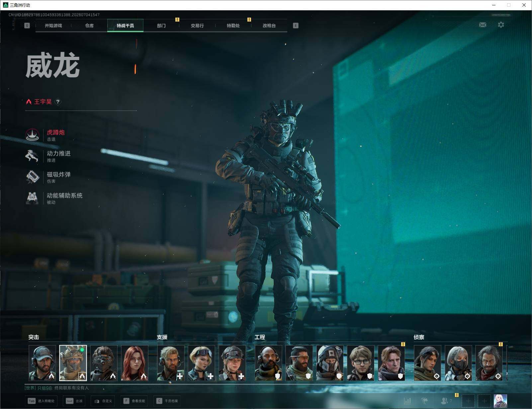This screenshot has width=532, height=409.
Task: Pick the red-haired female assault operator
Action: [x=134, y=363]
